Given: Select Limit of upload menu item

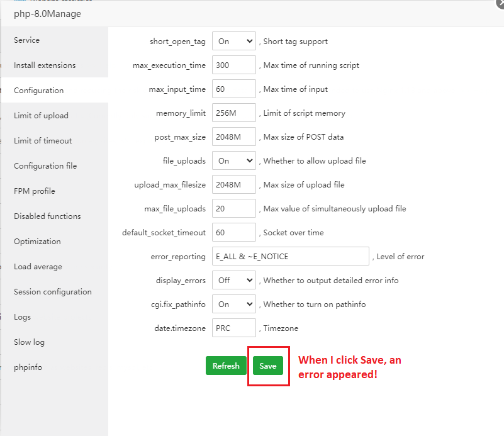Looking at the screenshot, I should pyautogui.click(x=41, y=116).
